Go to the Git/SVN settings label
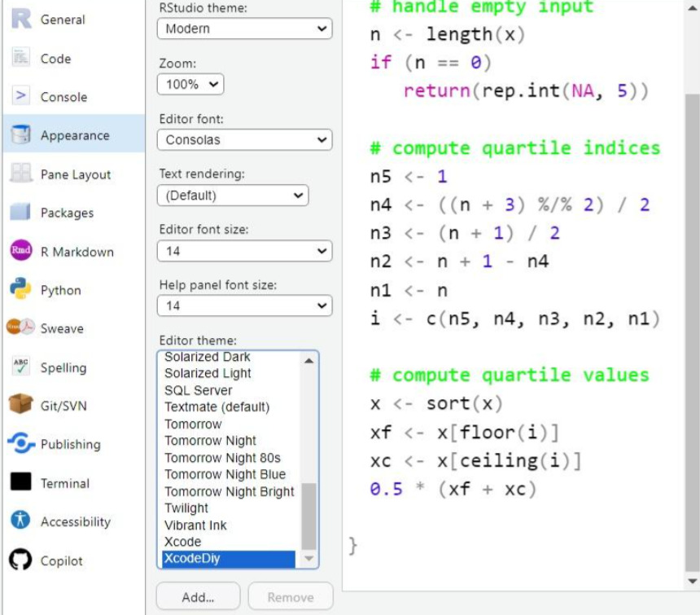The image size is (700, 615). click(63, 406)
